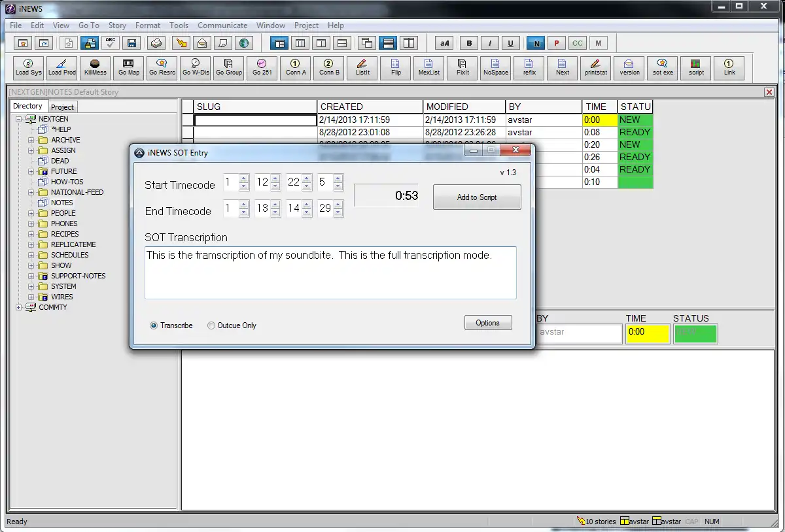The height and width of the screenshot is (532, 785).
Task: Click the Go Group toolbar button
Action: point(229,67)
